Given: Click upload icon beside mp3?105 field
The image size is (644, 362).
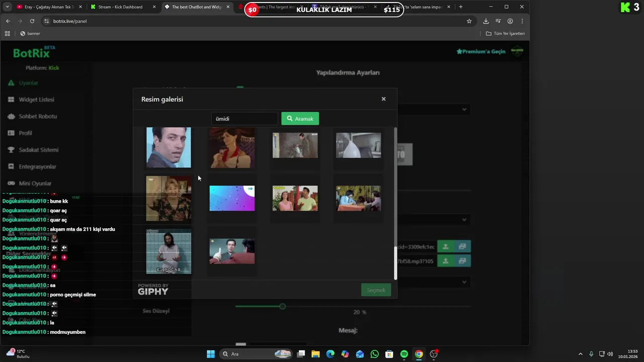Looking at the screenshot, I should tap(445, 261).
